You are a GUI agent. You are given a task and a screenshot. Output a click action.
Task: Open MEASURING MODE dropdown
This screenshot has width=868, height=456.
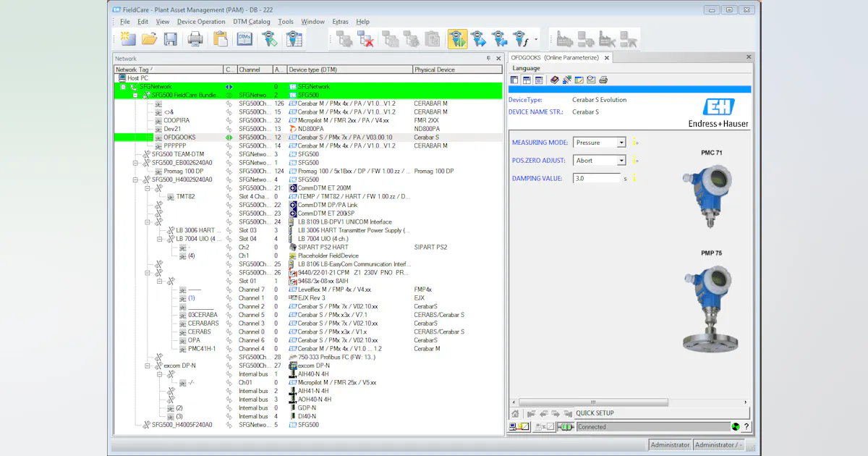coord(621,143)
